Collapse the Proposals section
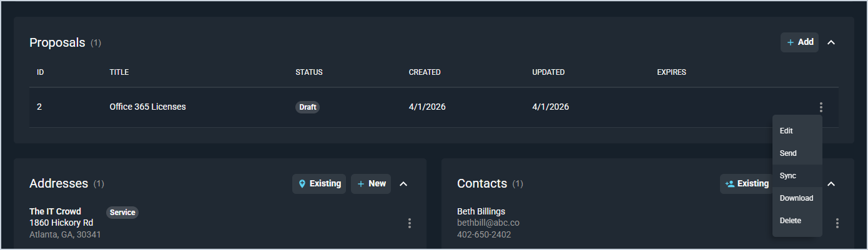Image resolution: width=868 pixels, height=250 pixels. pyautogui.click(x=831, y=42)
